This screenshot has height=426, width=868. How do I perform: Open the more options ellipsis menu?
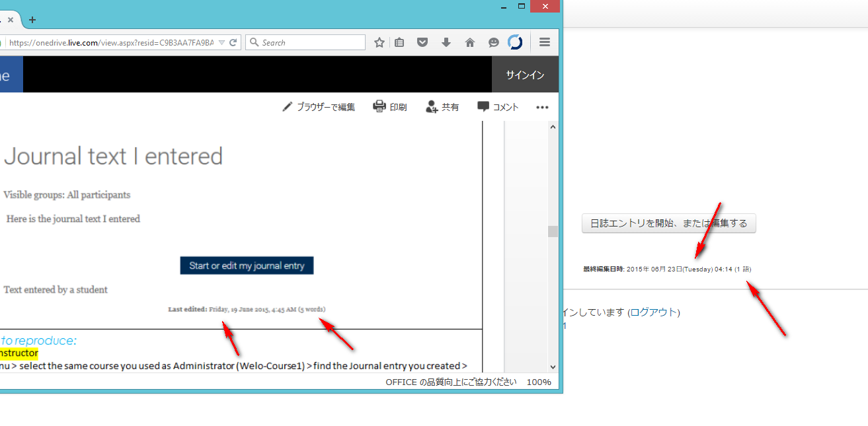[x=542, y=107]
